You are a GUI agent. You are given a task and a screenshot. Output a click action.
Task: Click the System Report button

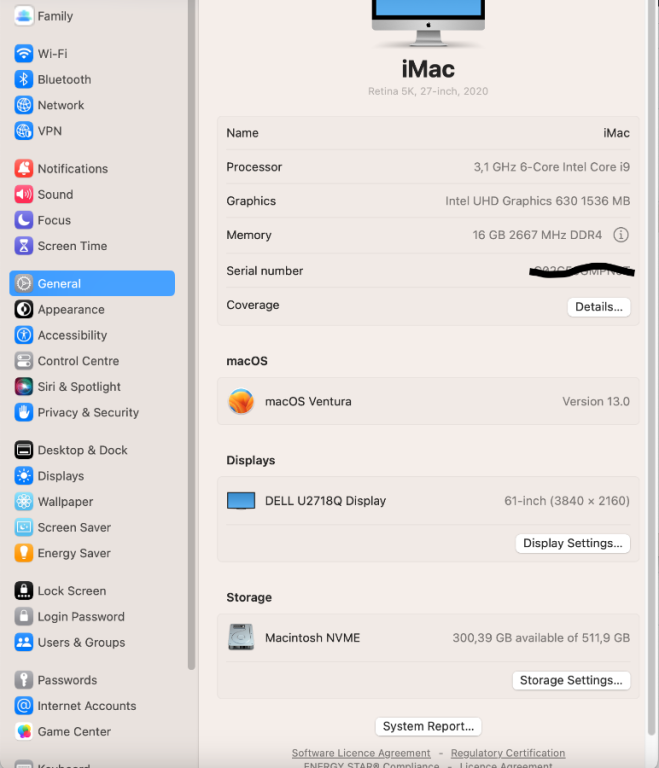click(x=429, y=726)
